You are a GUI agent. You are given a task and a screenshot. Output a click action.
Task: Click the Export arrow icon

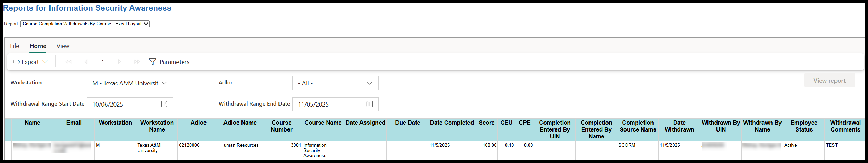(x=16, y=62)
